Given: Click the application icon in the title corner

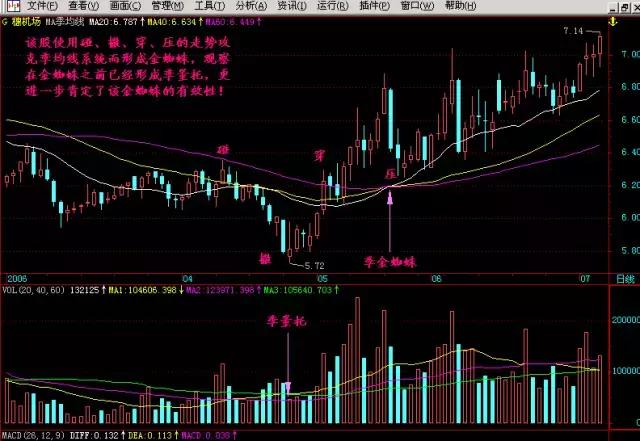Looking at the screenshot, I should (12, 6).
